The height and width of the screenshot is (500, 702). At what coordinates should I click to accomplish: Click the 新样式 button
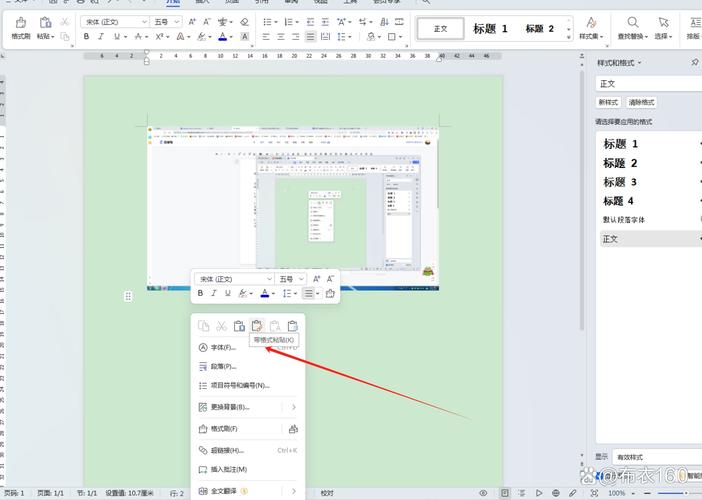(x=608, y=102)
